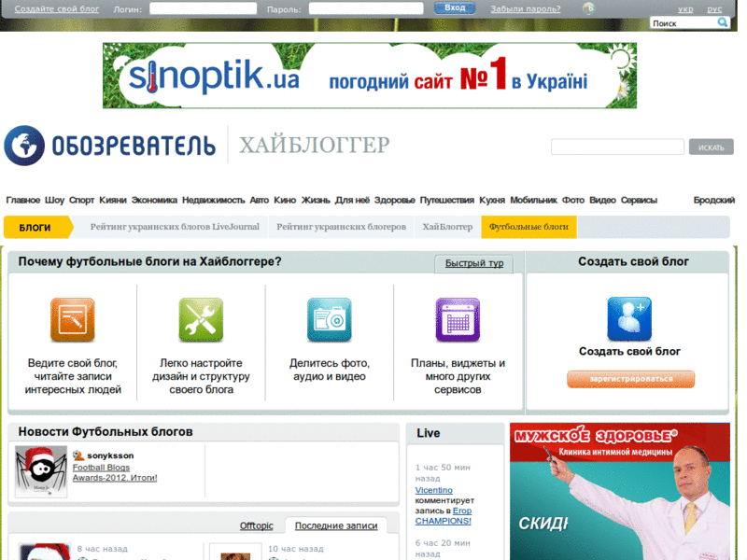This screenshot has width=747, height=560.
Task: Click the purple calendar widgets icon
Action: point(458,319)
